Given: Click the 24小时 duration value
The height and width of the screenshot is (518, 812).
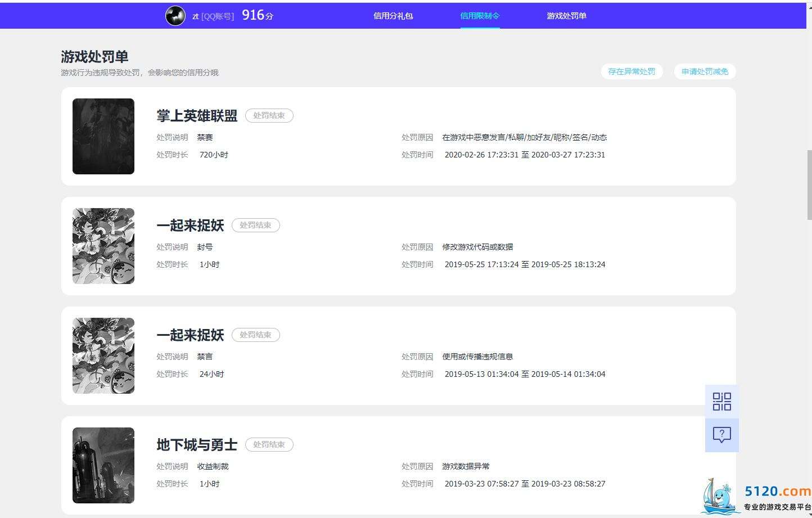Looking at the screenshot, I should [211, 374].
